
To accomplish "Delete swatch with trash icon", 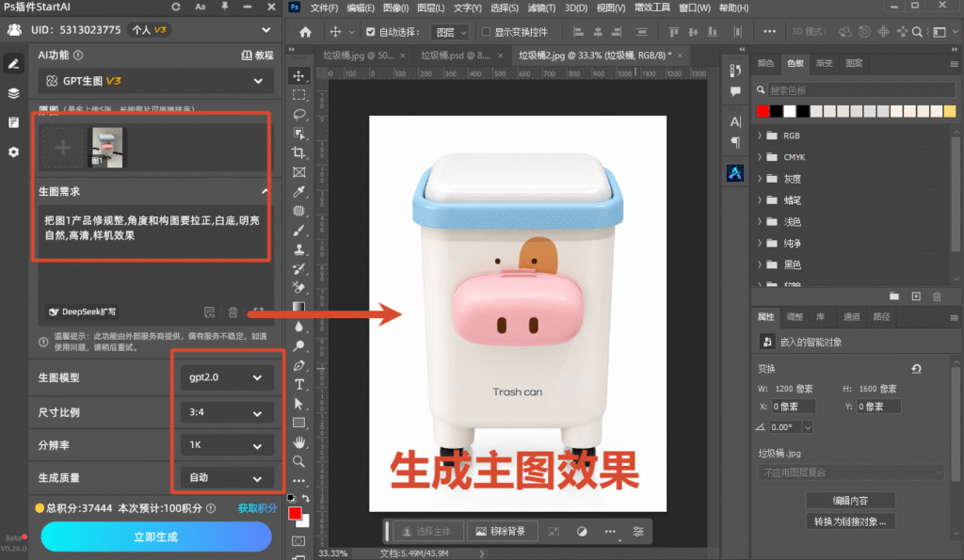I will (937, 296).
